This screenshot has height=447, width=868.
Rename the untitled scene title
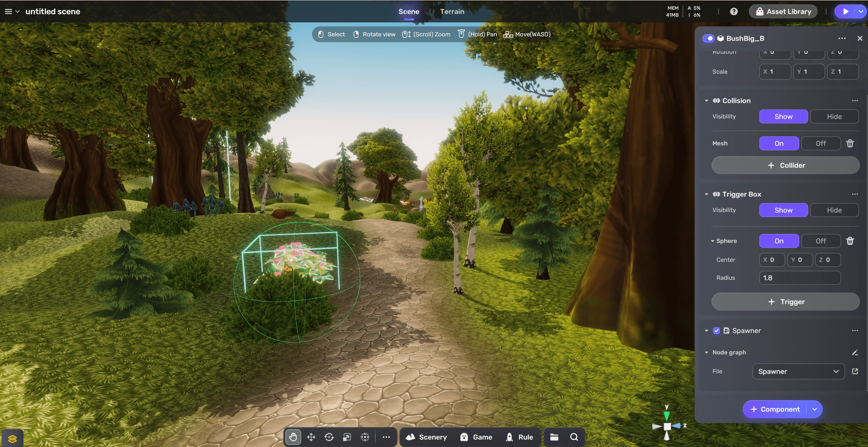point(53,11)
